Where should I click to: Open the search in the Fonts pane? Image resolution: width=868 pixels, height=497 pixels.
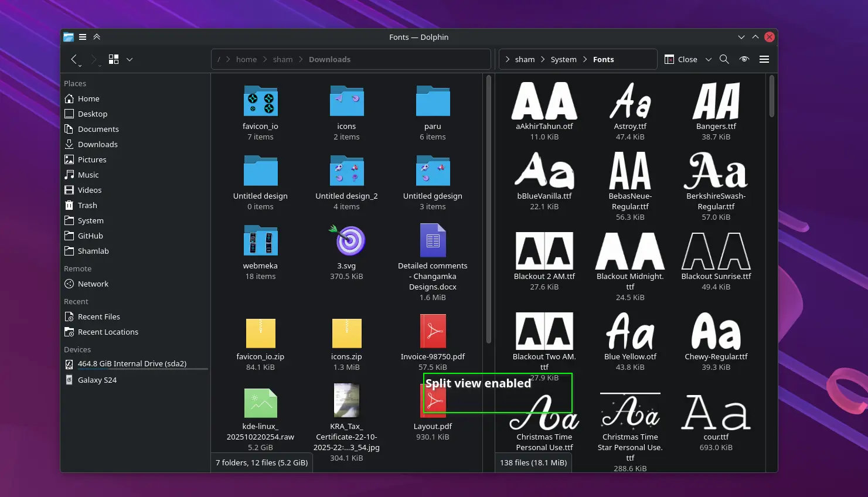[724, 59]
